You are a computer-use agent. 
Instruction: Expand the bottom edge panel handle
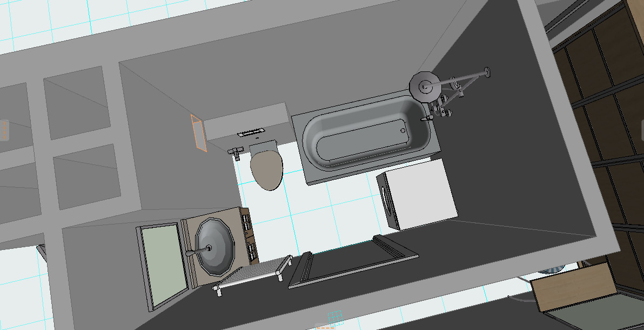pyautogui.click(x=325, y=326)
